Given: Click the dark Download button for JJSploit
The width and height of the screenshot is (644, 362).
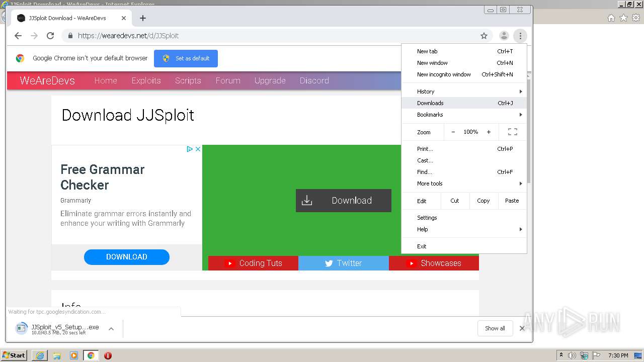Looking at the screenshot, I should [x=344, y=201].
